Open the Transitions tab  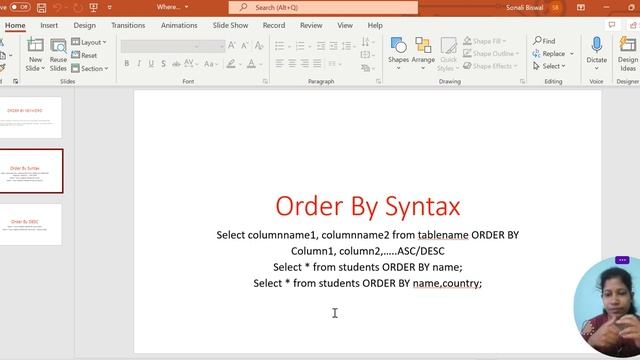point(128,25)
